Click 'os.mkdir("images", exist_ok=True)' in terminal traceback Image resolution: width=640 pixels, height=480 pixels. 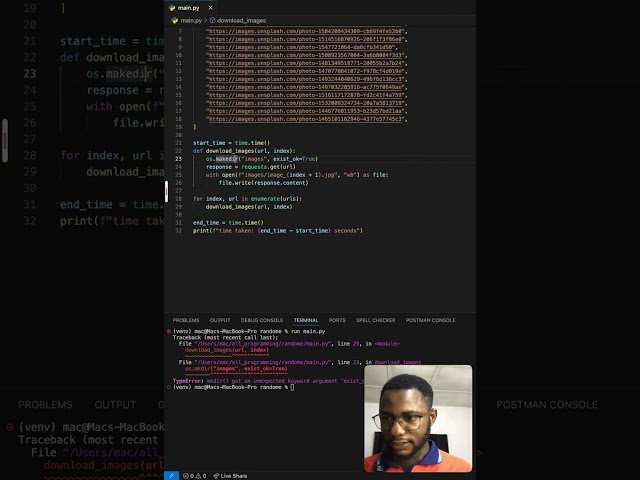click(236, 369)
